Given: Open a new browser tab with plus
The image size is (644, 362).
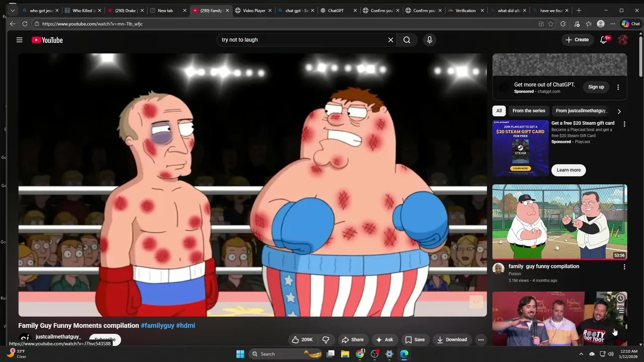Looking at the screenshot, I should pos(579,10).
